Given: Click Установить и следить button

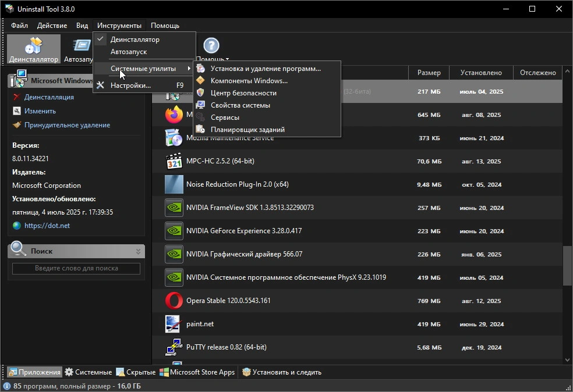Looking at the screenshot, I should click(x=282, y=372).
